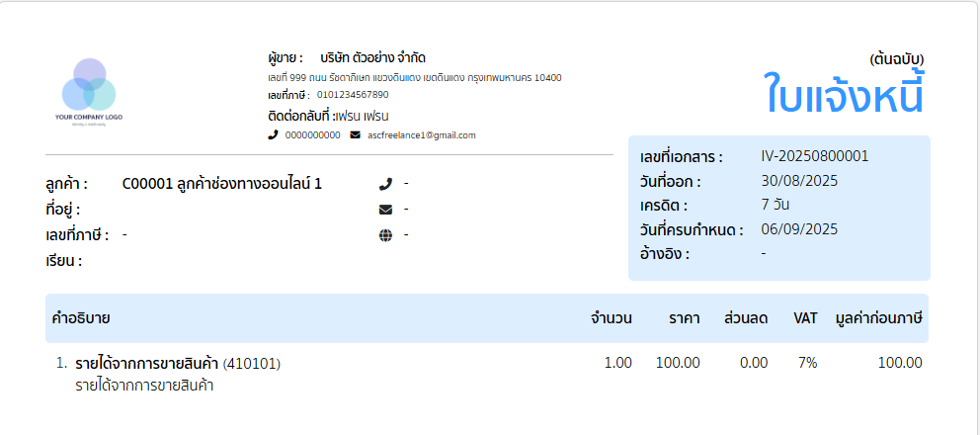980x435 pixels.
Task: Click the seller address line ending 10400
Action: pyautogui.click(x=414, y=78)
